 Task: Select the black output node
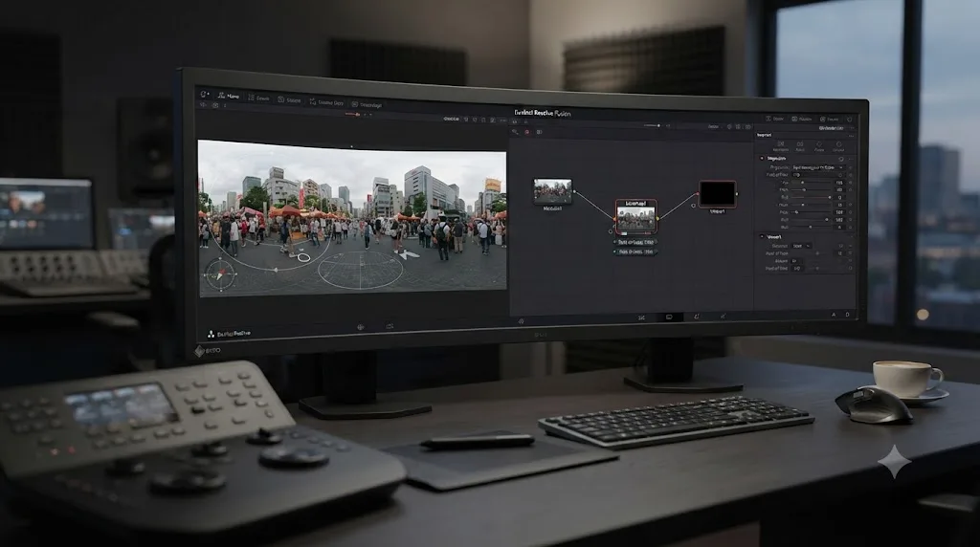click(718, 193)
